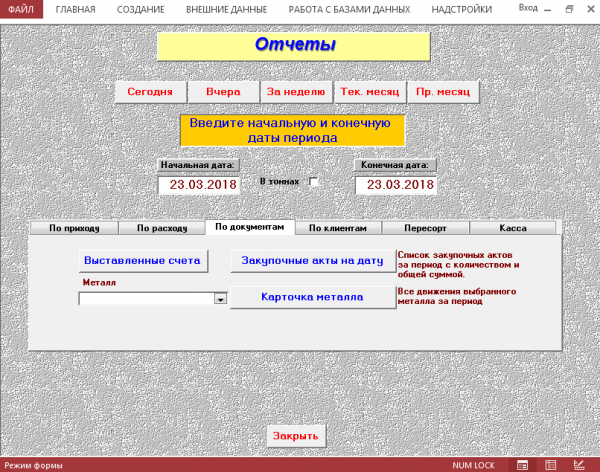600x472 pixels.
Task: Tick the "В тоннах" checkbox
Action: click(313, 181)
